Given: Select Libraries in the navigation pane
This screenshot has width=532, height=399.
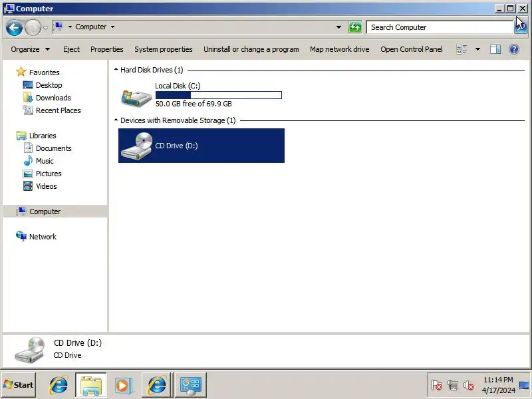Looking at the screenshot, I should [43, 136].
